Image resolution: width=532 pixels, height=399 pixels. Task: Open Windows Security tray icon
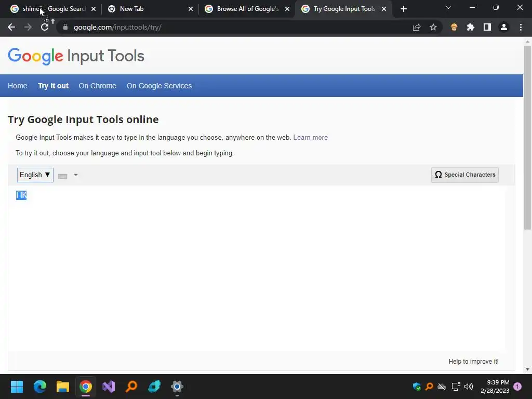(x=417, y=387)
